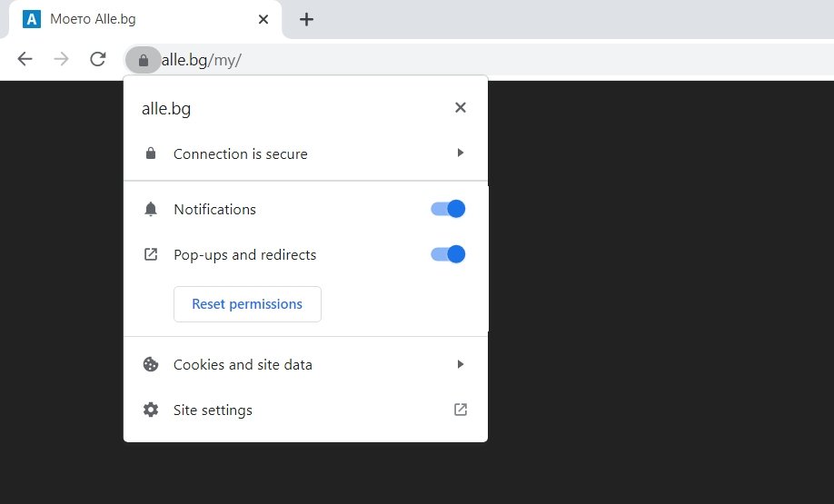Open Site settings external link icon

[x=461, y=410]
